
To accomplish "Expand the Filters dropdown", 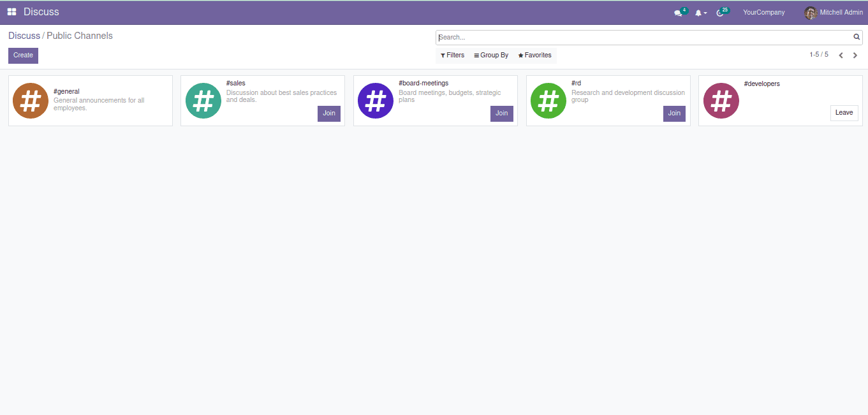I will 452,55.
